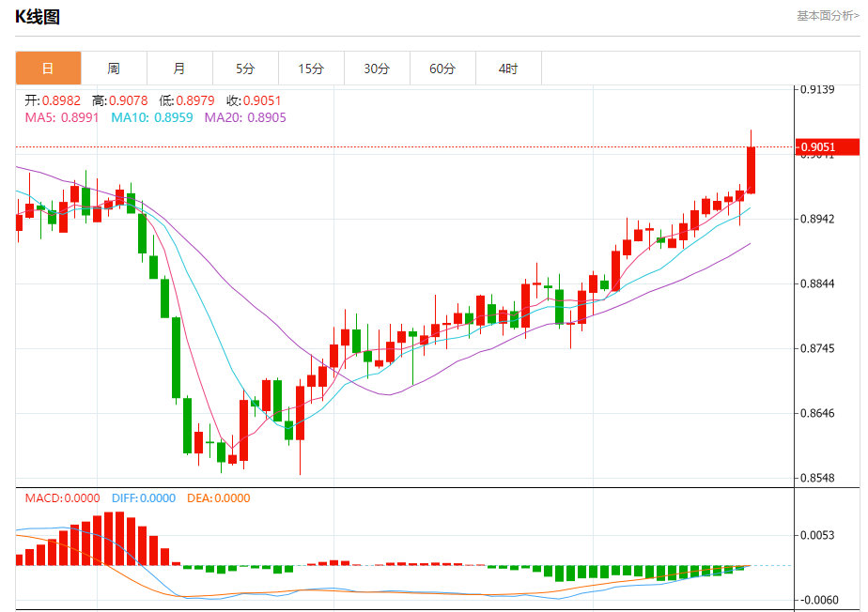The height and width of the screenshot is (612, 868).
Task: Select the 日 daily chart tab
Action: coord(48,69)
